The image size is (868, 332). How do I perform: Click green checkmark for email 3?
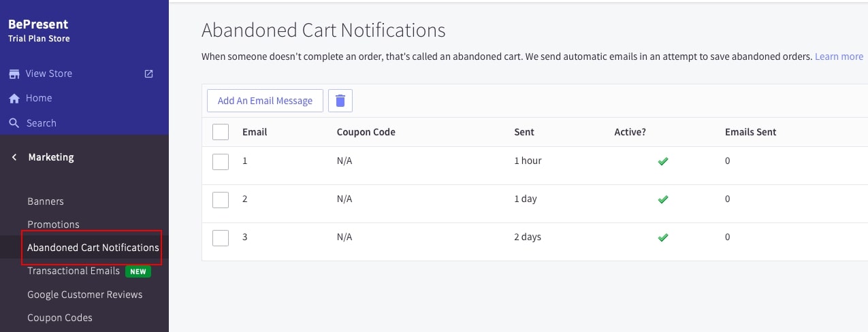(662, 237)
